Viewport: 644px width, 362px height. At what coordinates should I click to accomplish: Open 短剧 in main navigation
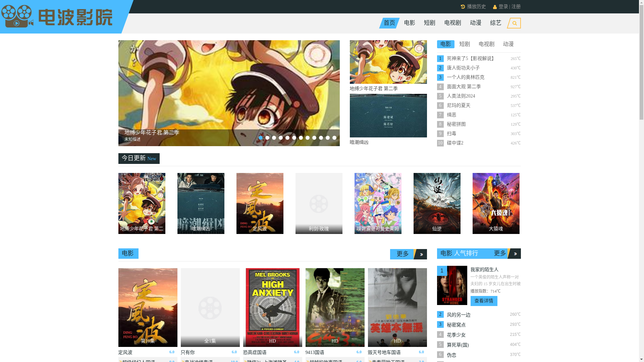point(430,23)
